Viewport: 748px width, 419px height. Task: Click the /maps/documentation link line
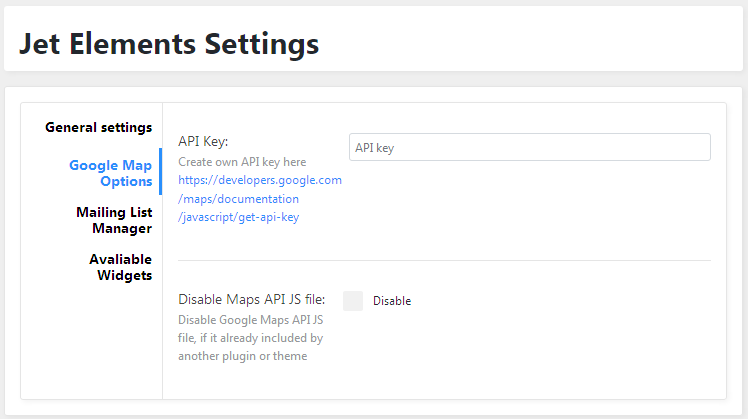239,199
